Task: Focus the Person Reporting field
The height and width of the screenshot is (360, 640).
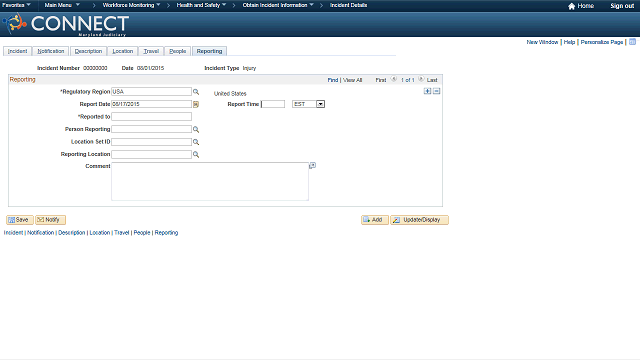Action: (151, 129)
